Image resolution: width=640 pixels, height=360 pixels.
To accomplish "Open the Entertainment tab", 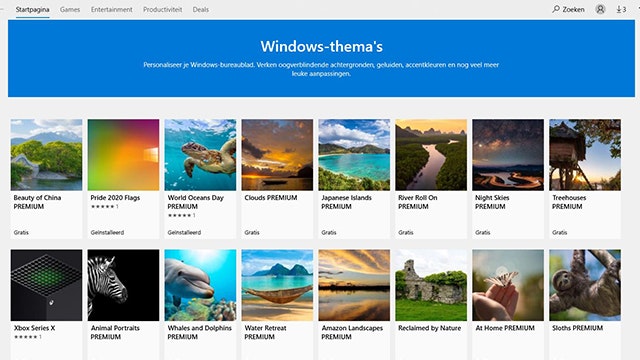I will coord(111,9).
